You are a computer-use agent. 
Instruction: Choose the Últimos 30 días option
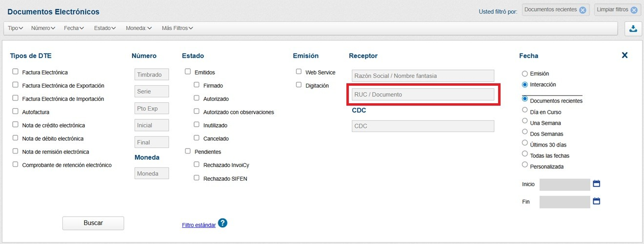click(x=525, y=143)
